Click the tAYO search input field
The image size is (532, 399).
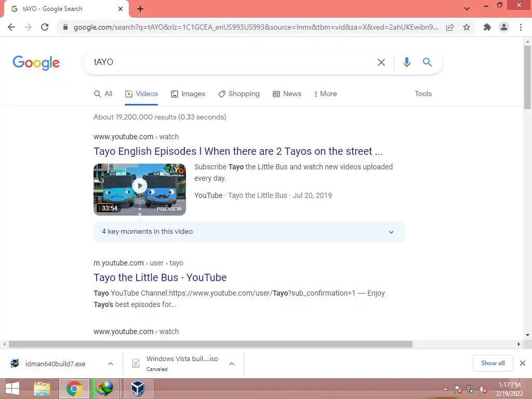point(234,62)
